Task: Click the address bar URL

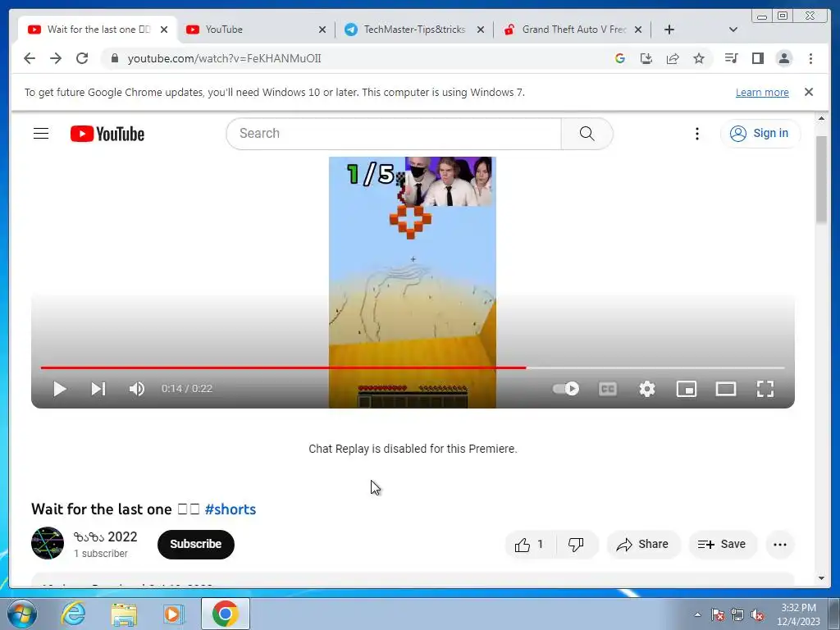Action: pos(225,58)
